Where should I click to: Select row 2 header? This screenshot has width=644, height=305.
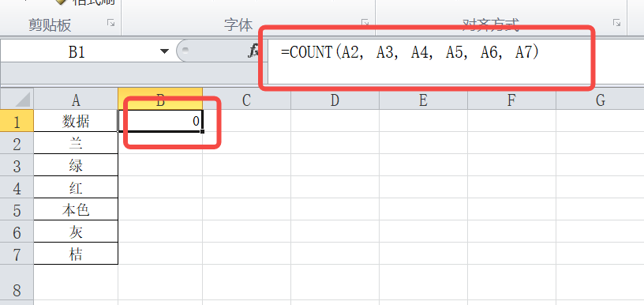(x=17, y=143)
